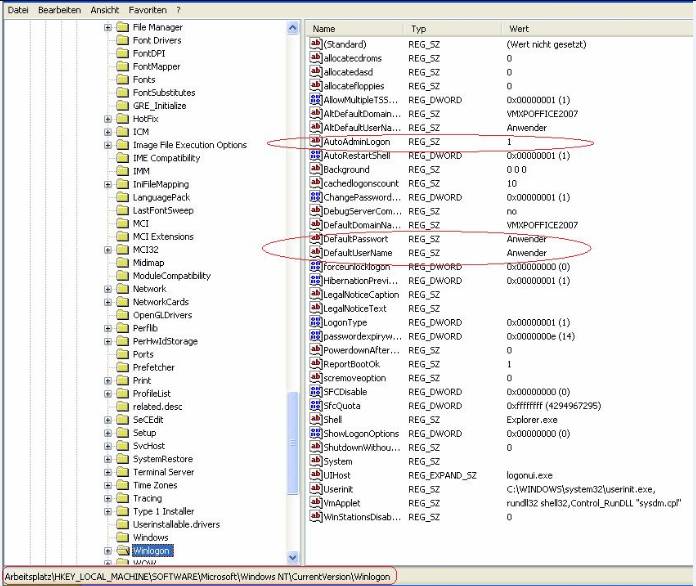Expand the Terminal Server key
The height and width of the screenshot is (586, 696).
tap(108, 472)
